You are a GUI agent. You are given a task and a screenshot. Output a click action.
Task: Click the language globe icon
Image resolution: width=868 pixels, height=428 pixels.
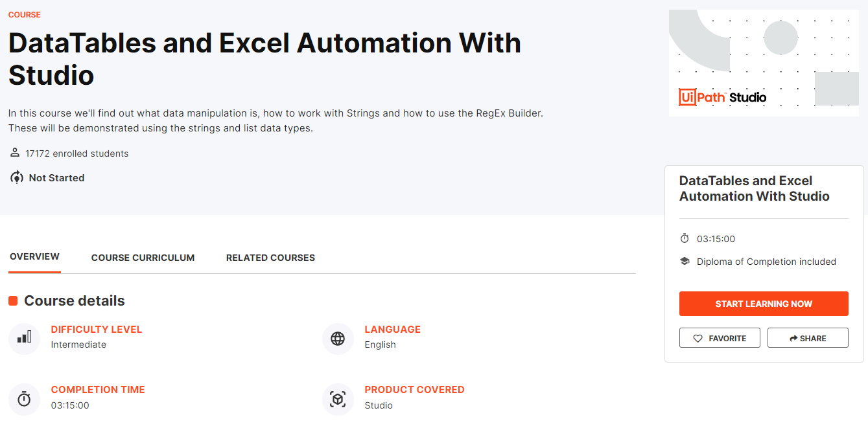click(x=338, y=338)
